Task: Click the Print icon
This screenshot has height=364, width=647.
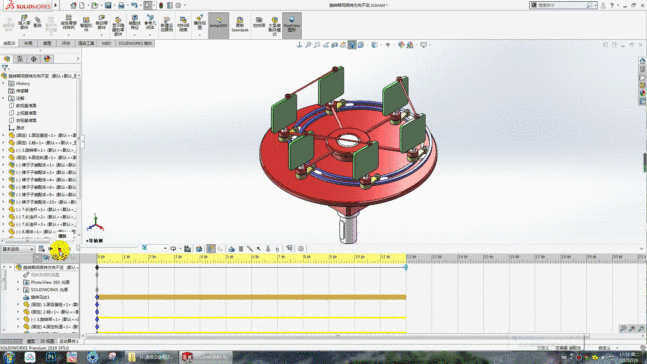Action: click(x=121, y=5)
